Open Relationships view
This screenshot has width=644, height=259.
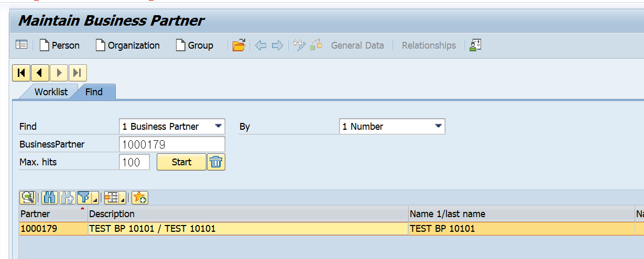pos(429,46)
